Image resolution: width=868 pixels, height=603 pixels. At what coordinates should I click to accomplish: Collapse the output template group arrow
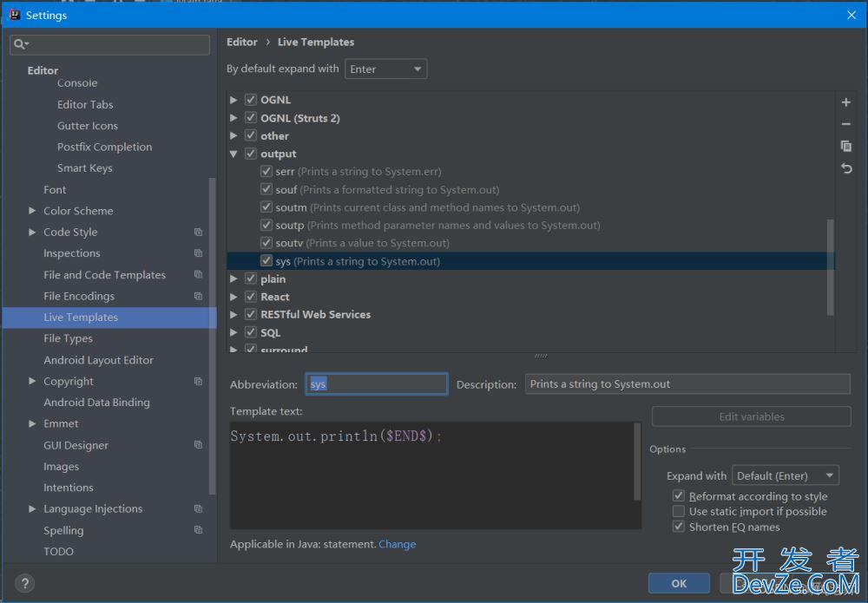pos(233,154)
